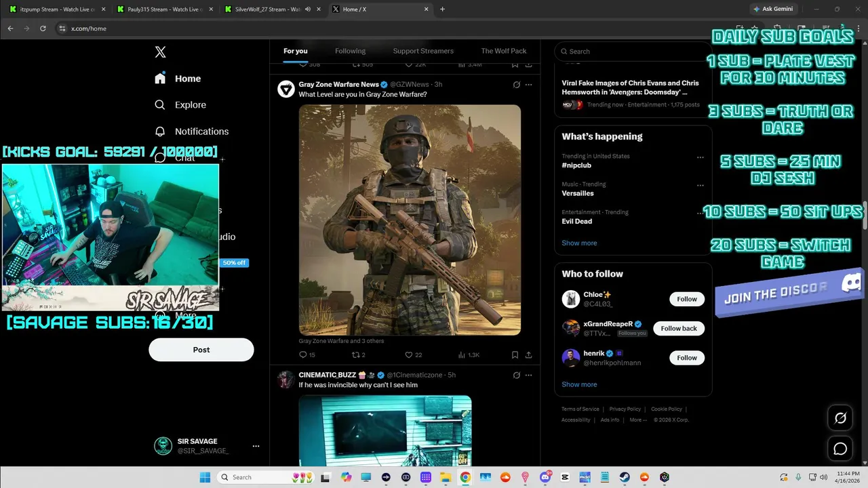Follow the henrik account
The image size is (868, 488).
(687, 358)
